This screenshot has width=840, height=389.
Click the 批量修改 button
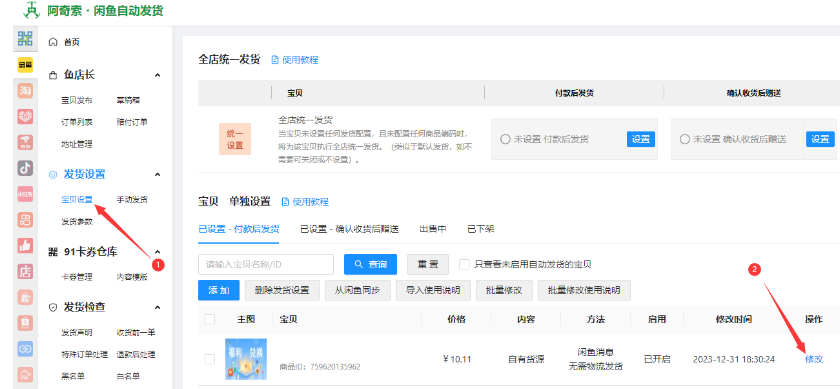point(504,290)
